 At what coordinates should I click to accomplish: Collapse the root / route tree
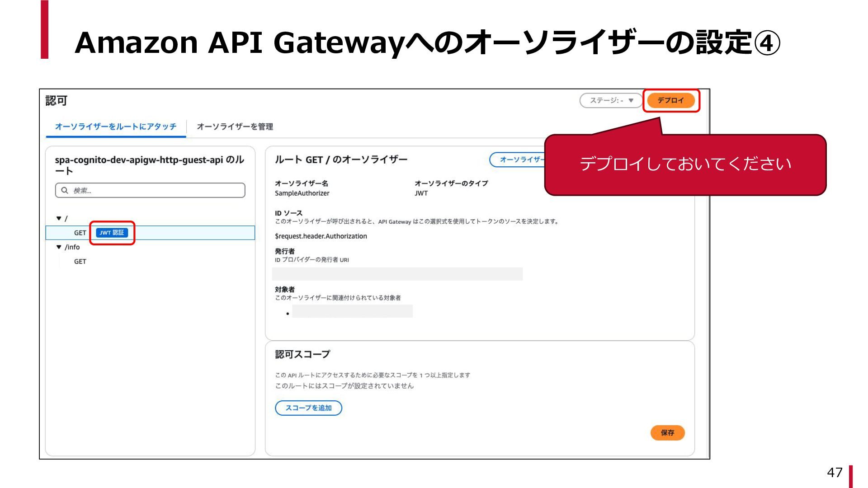[x=59, y=218]
